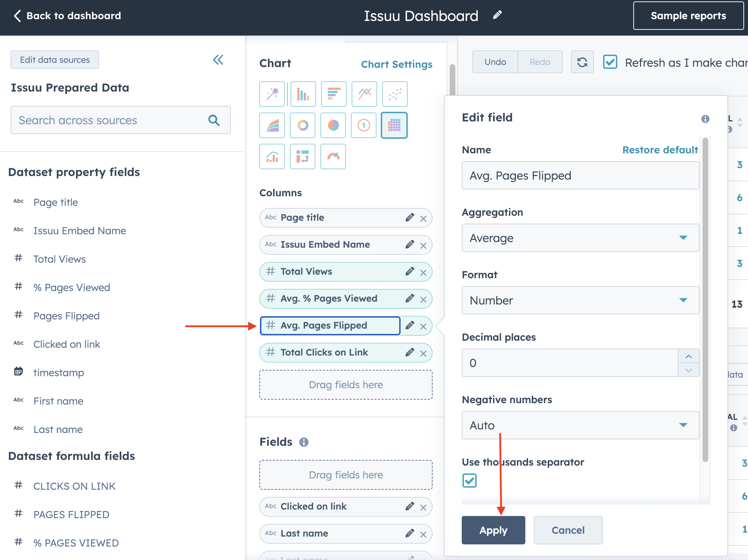Image resolution: width=748 pixels, height=560 pixels.
Task: Edit the Page title column
Action: 410,218
